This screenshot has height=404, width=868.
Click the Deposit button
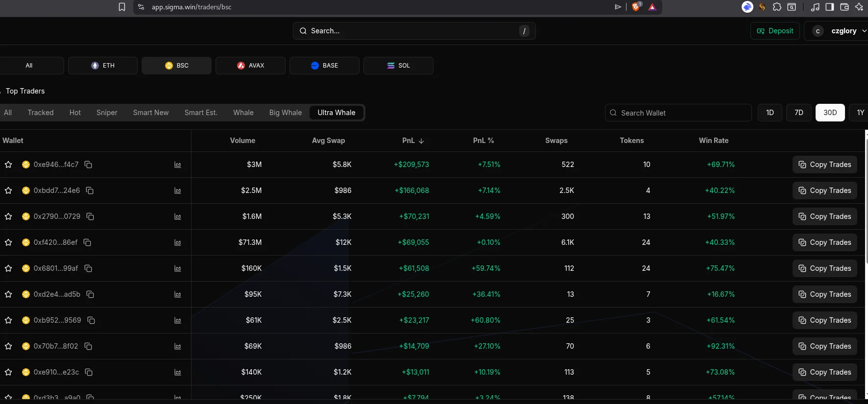point(775,31)
